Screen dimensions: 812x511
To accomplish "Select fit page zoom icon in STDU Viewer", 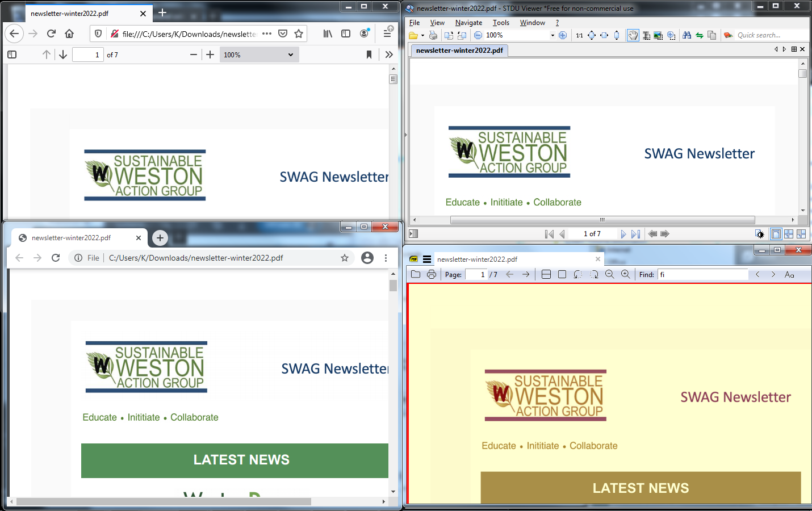I will [x=592, y=35].
